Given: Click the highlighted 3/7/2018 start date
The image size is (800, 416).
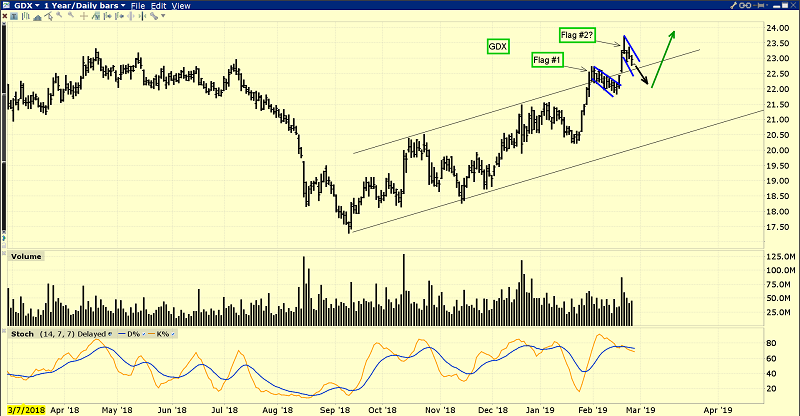Looking at the screenshot, I should [x=27, y=410].
